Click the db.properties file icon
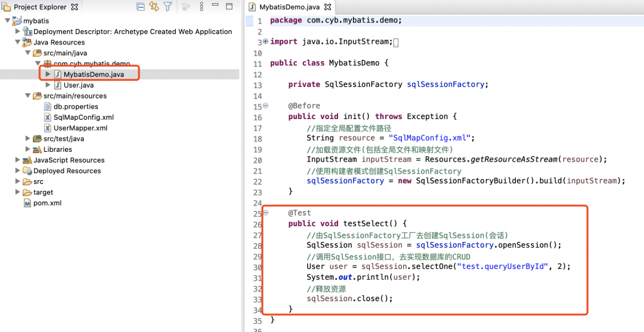644x332 pixels. (x=48, y=106)
